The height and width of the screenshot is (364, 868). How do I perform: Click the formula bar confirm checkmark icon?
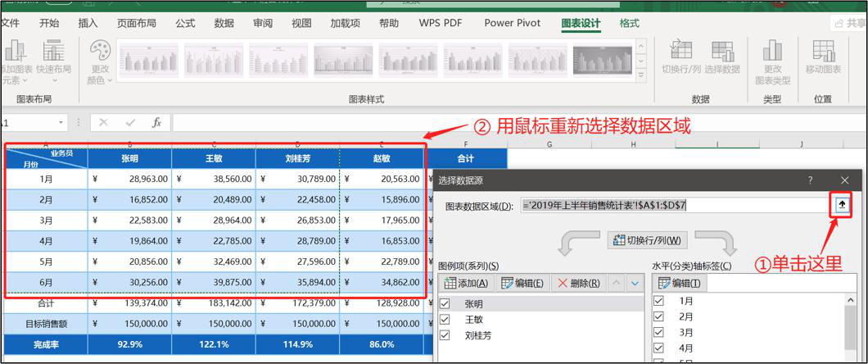click(x=131, y=122)
